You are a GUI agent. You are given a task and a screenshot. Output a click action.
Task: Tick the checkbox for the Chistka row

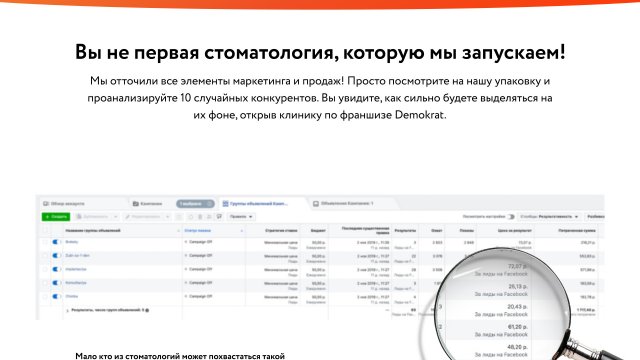pyautogui.click(x=45, y=296)
